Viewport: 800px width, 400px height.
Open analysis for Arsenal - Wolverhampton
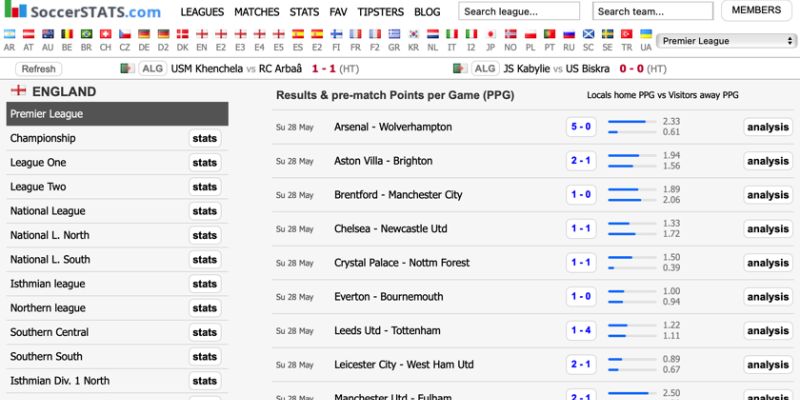point(768,128)
